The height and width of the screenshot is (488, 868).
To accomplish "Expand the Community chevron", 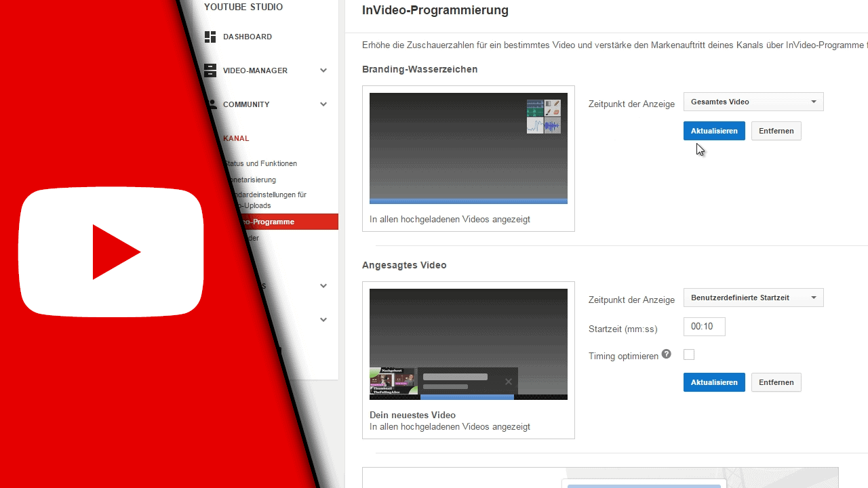I will [x=323, y=104].
